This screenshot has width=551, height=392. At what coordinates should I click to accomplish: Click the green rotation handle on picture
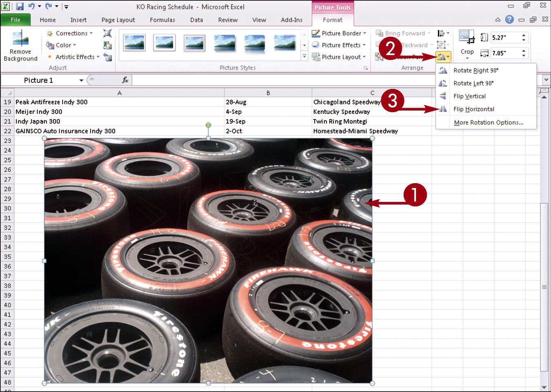[208, 125]
